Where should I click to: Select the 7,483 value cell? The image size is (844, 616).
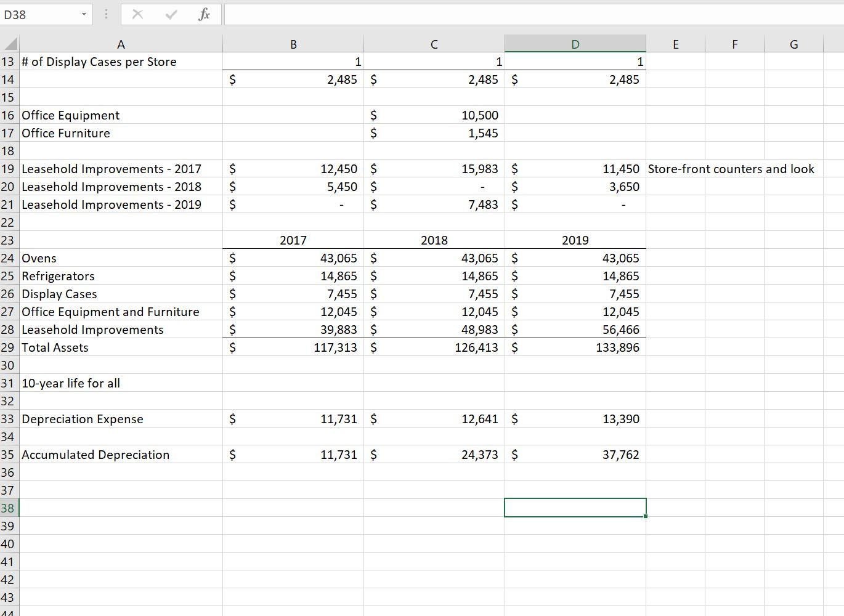[434, 205]
